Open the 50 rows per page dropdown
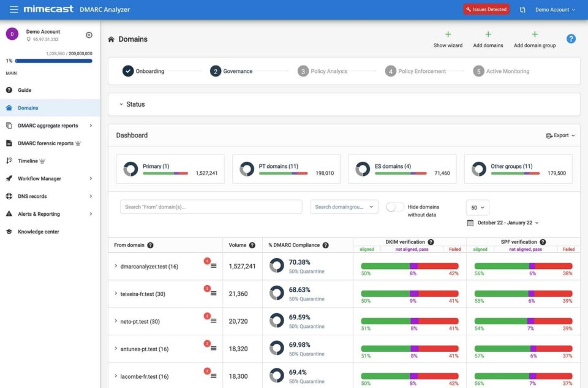 point(477,207)
